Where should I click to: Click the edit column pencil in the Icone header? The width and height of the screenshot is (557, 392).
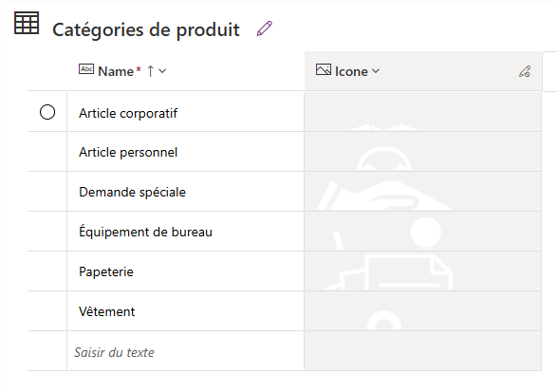pos(525,71)
